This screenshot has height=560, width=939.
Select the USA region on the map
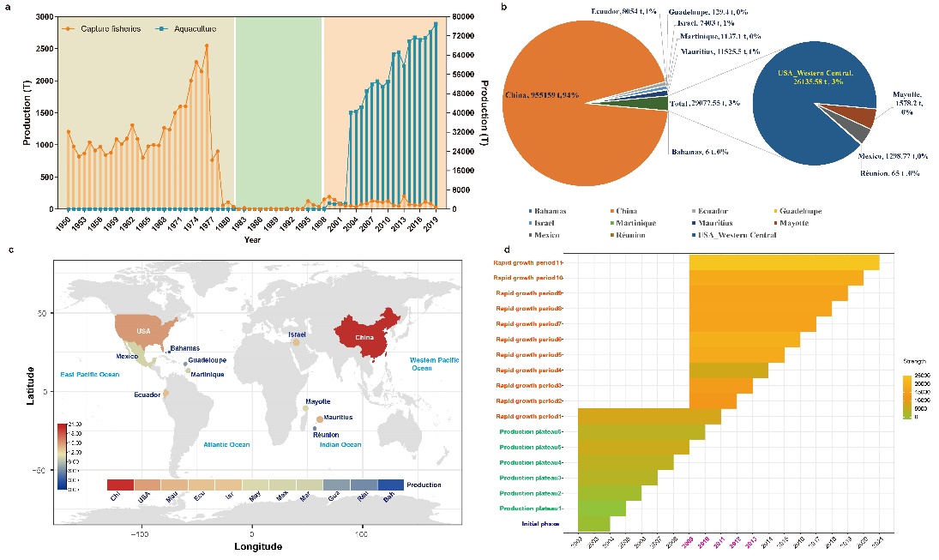140,333
